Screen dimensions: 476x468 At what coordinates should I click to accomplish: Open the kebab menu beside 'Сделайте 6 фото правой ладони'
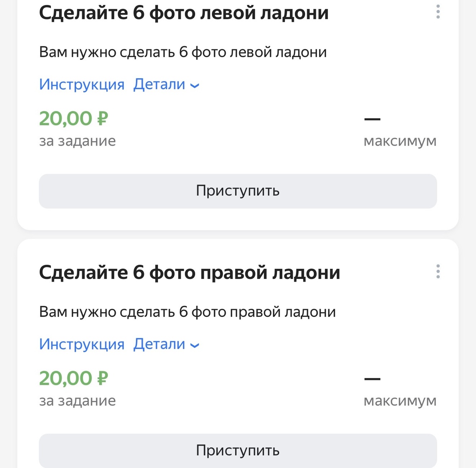438,272
